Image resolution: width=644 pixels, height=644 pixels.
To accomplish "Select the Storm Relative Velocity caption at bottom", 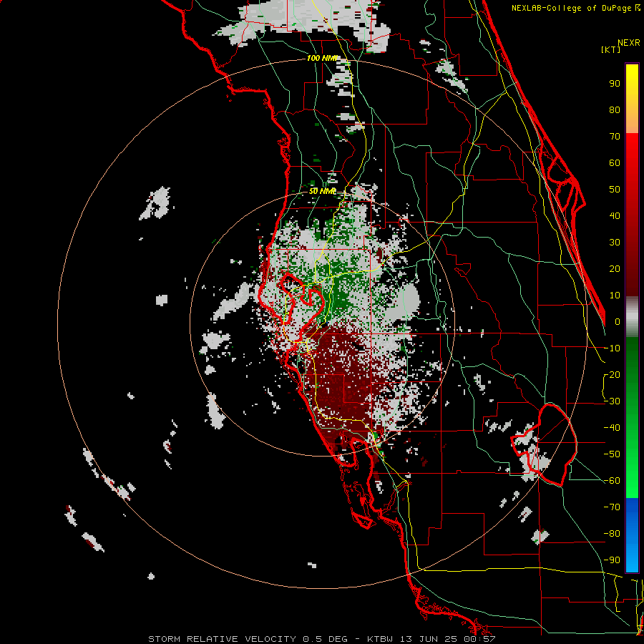I will click(x=321, y=639).
